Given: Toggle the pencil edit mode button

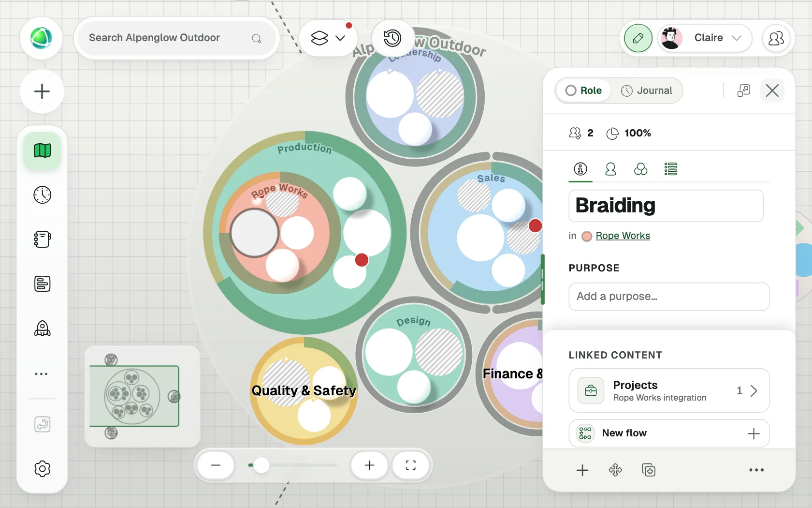Looking at the screenshot, I should (x=638, y=38).
